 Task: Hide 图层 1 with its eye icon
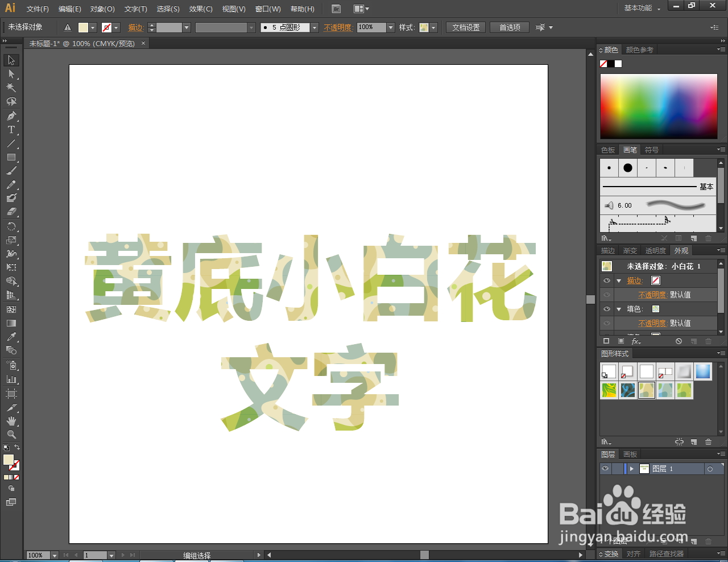click(x=606, y=468)
